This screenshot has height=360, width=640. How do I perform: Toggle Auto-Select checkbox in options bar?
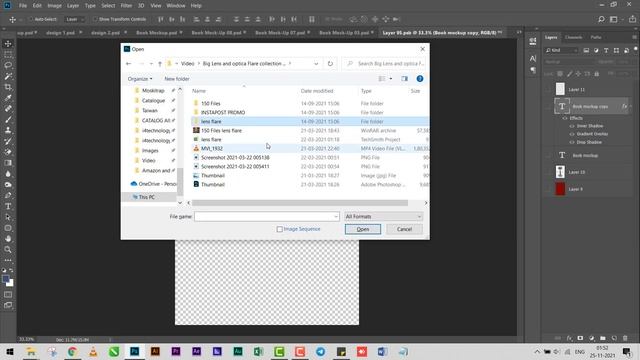coord(30,19)
